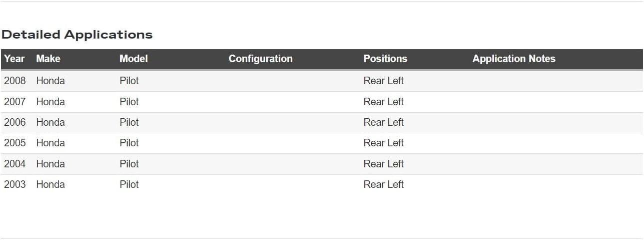Click the Year column header

tap(15, 59)
